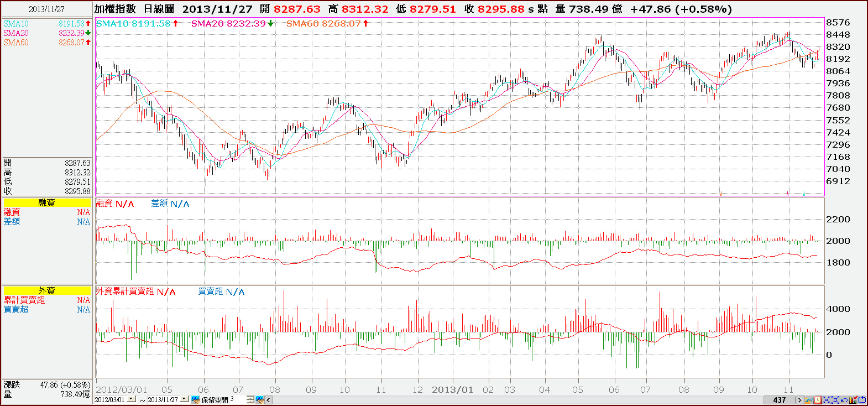Select SMA60 in the left panel
This screenshot has height=406, width=868.
[47, 43]
